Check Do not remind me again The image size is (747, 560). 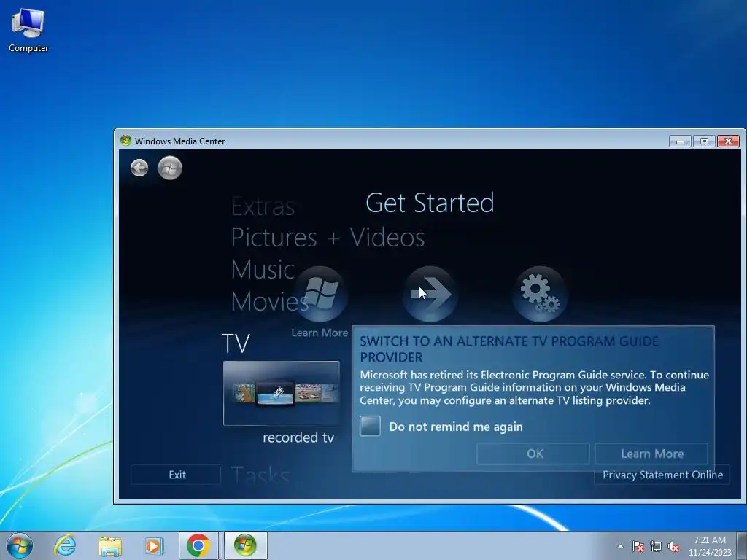[x=370, y=426]
